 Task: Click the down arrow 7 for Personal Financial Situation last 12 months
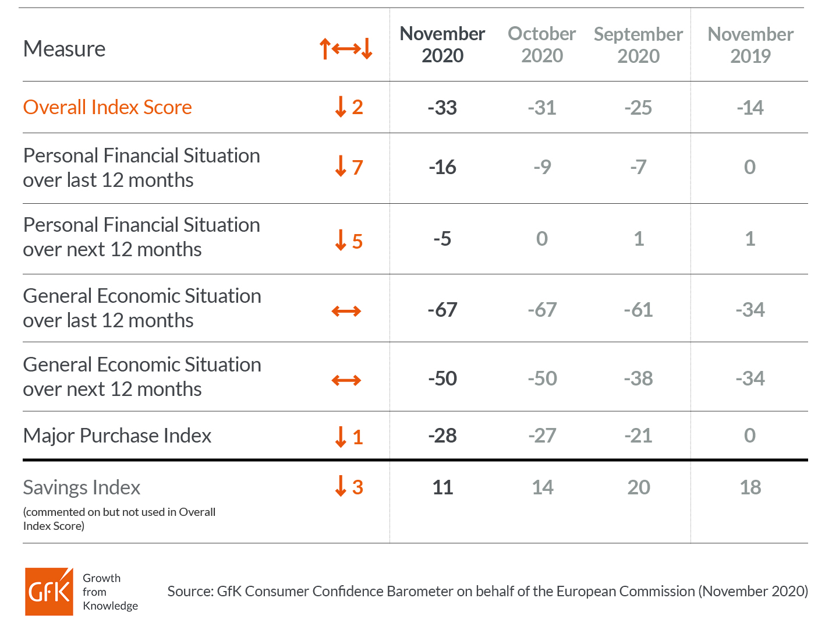coord(349,167)
